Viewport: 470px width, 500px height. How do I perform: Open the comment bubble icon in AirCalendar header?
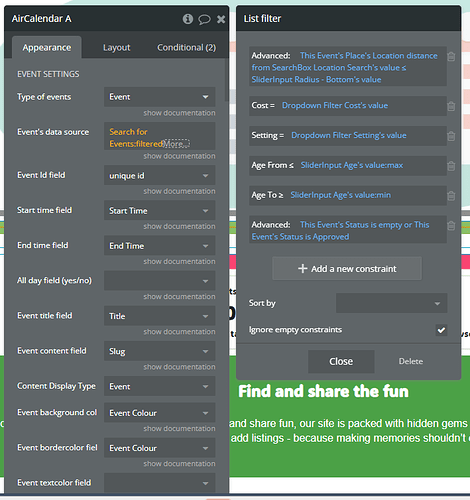[204, 19]
